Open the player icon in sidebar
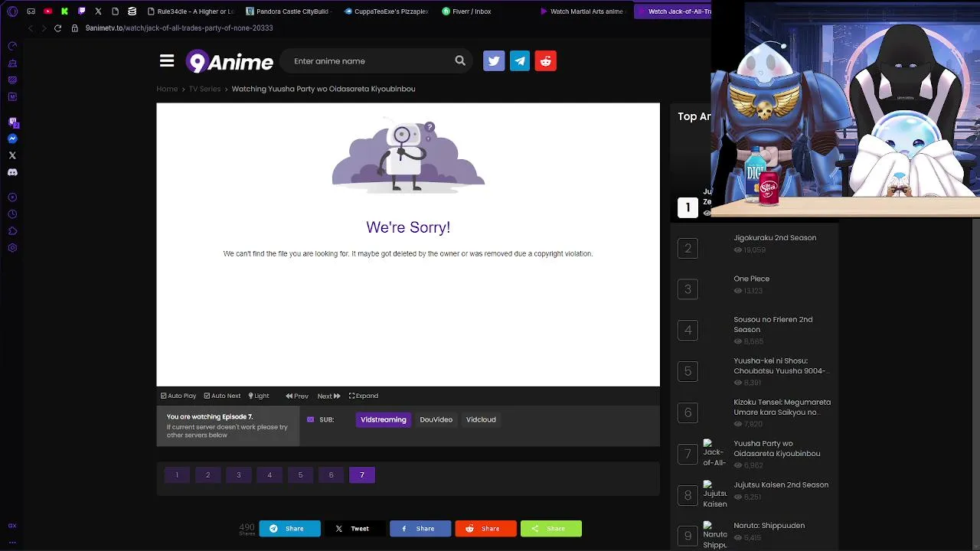 tap(12, 197)
